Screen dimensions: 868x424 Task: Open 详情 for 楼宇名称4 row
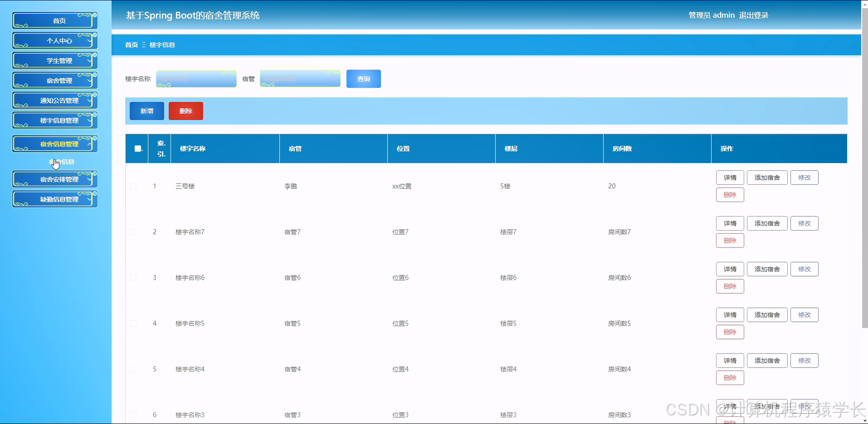730,361
